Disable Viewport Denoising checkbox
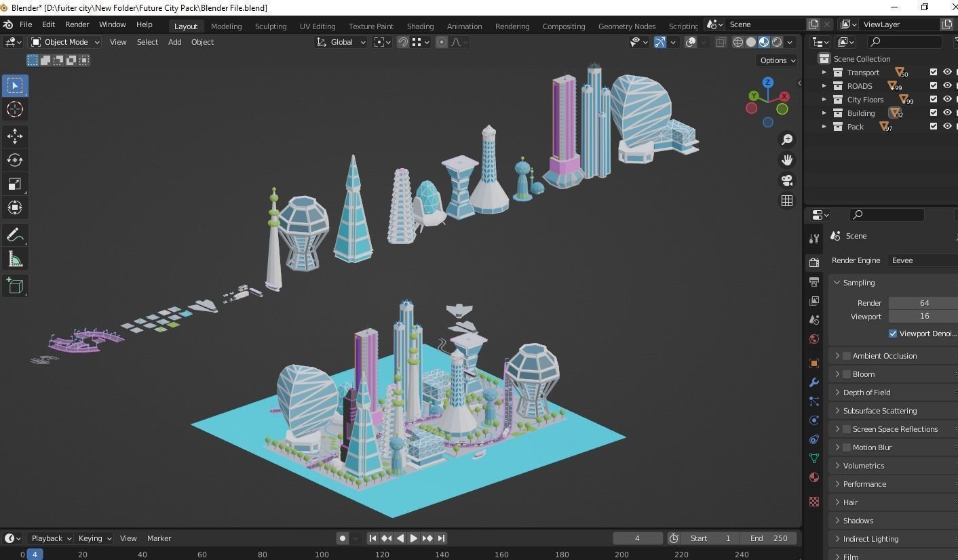Viewport: 958px width, 560px height. (x=893, y=334)
